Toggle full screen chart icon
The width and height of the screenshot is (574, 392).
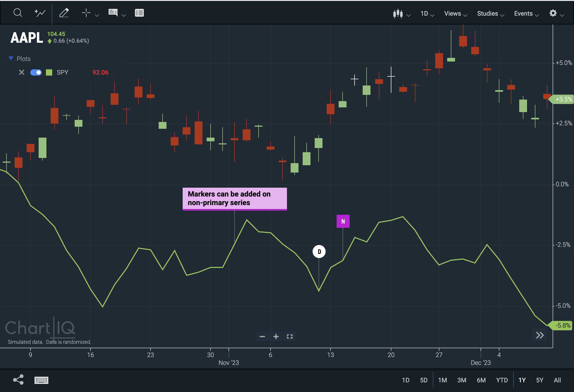[290, 336]
